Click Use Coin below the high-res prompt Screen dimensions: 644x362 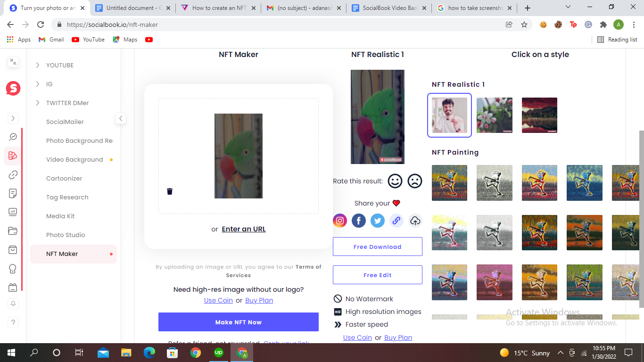218,300
